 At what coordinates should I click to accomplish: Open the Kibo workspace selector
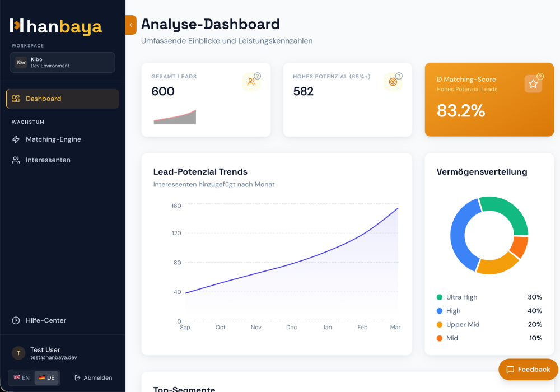[x=63, y=63]
